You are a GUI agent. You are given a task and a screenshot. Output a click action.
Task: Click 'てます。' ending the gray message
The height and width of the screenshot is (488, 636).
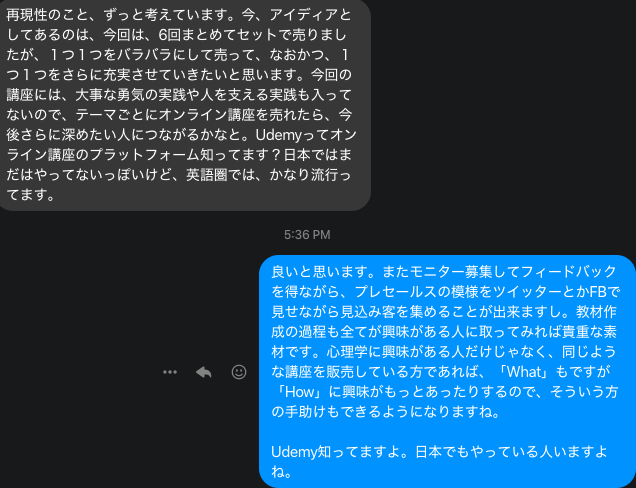click(x=31, y=195)
